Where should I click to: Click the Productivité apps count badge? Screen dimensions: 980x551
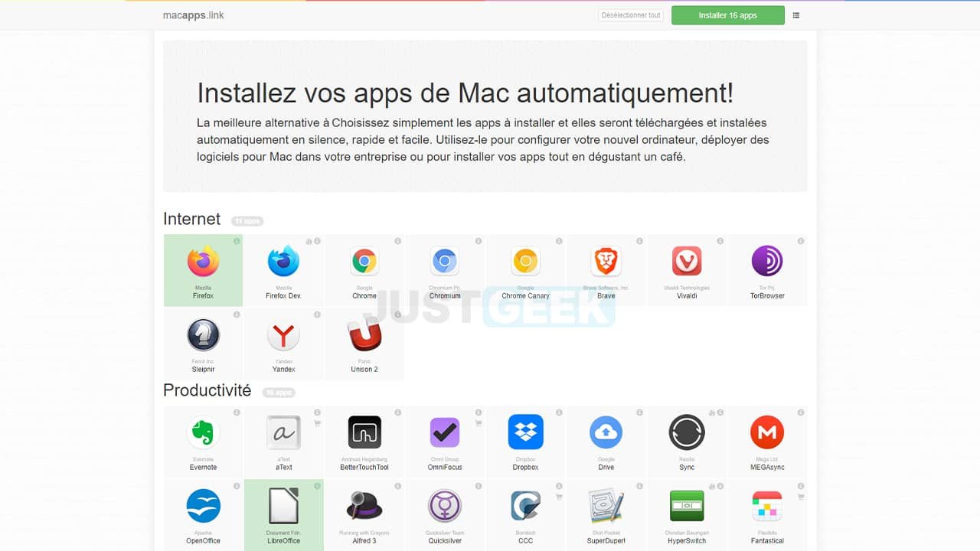(x=279, y=393)
